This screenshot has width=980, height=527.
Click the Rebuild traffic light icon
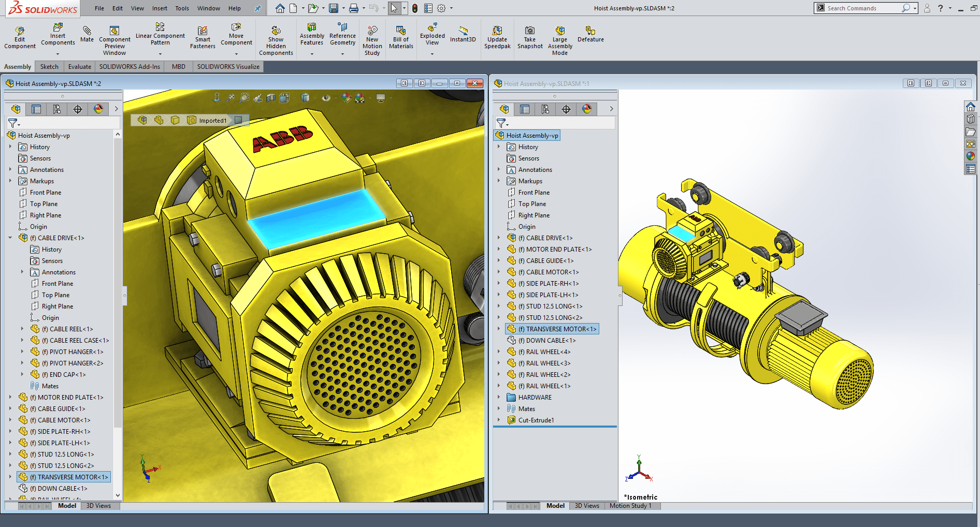(x=415, y=8)
